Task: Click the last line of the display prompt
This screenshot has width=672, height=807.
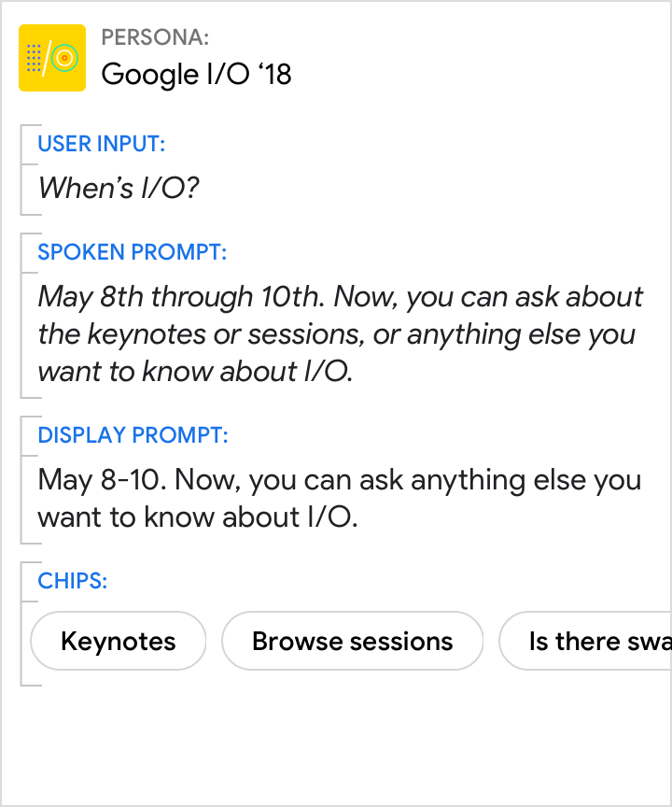Action: (198, 517)
